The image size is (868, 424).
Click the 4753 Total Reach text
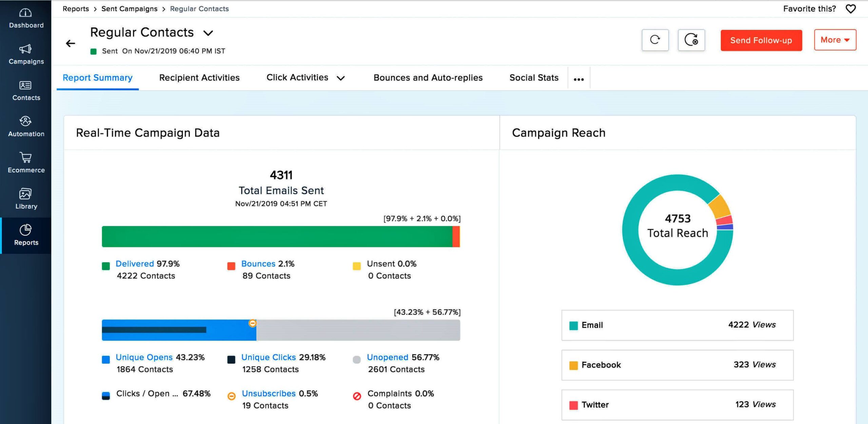click(678, 226)
